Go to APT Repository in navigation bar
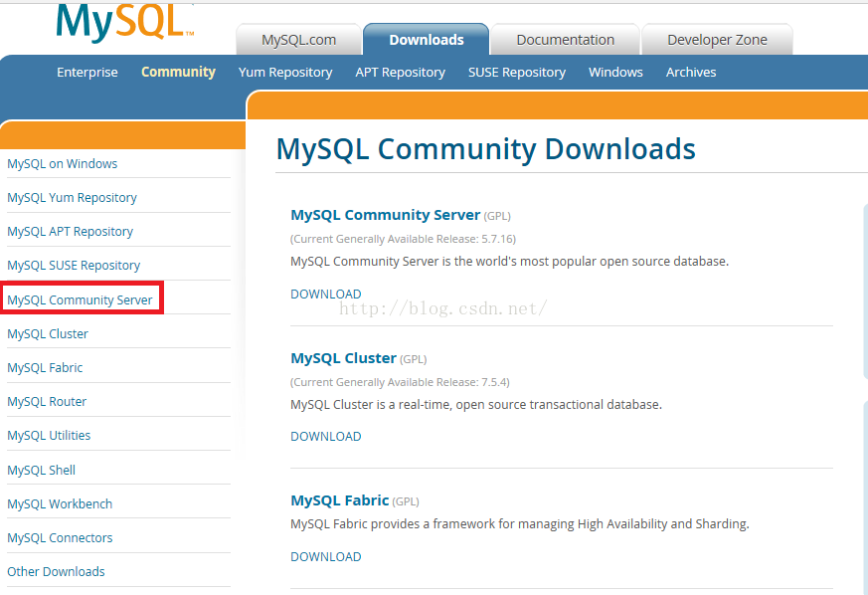Image resolution: width=868 pixels, height=595 pixels. (401, 73)
